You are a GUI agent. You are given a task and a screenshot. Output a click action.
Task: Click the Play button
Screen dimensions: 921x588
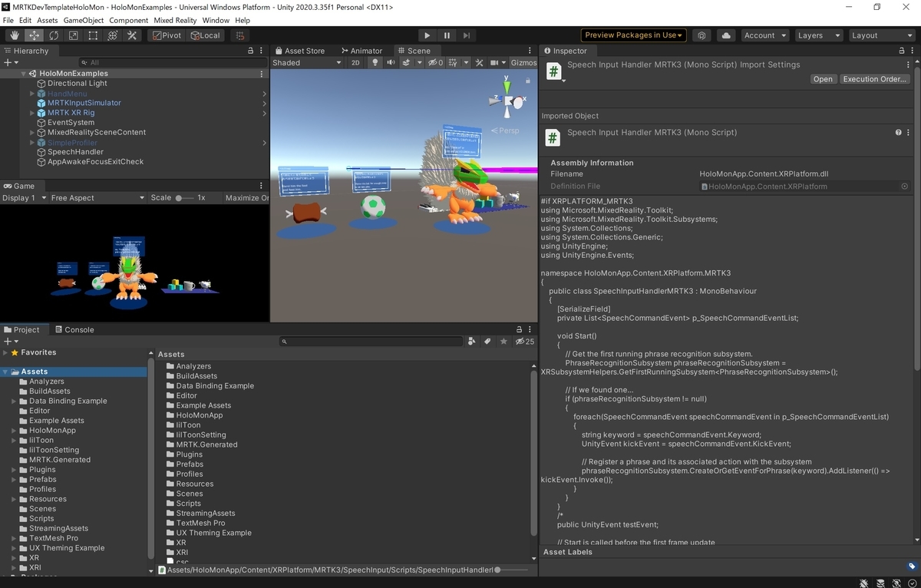427,35
